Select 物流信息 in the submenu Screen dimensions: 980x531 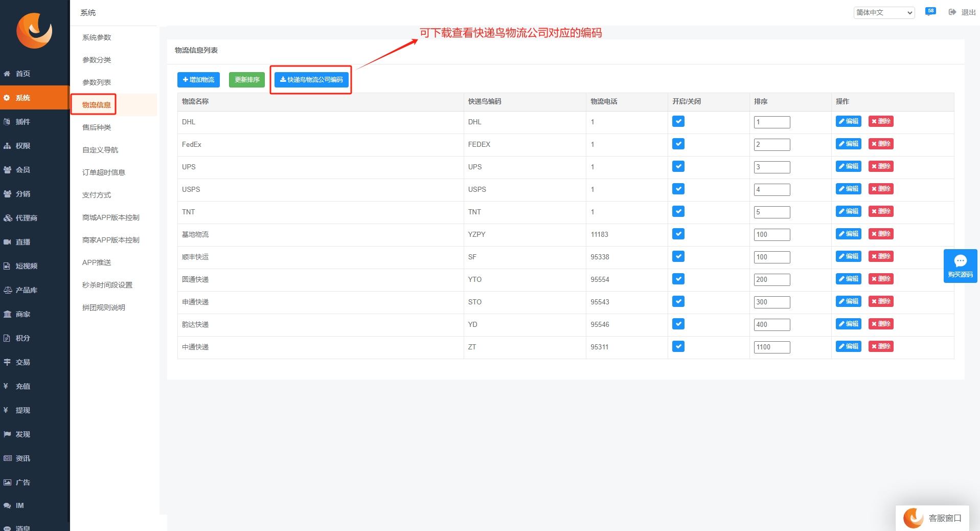pyautogui.click(x=97, y=105)
